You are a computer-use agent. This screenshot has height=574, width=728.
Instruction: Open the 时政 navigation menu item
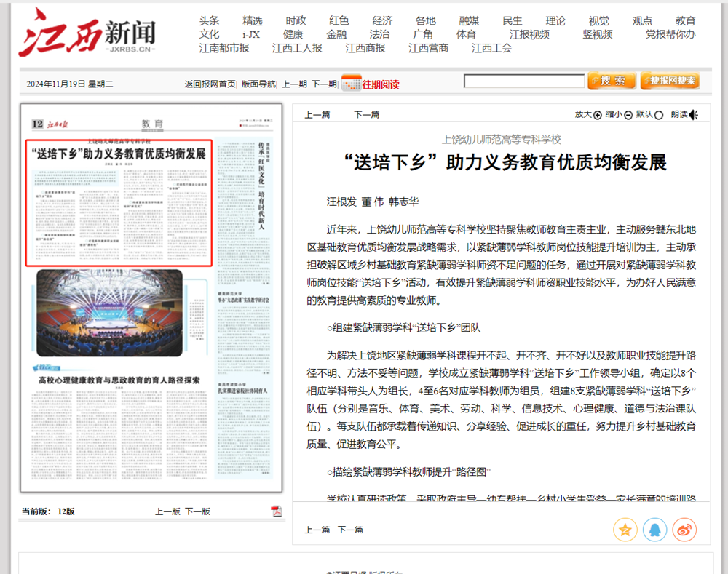click(296, 21)
